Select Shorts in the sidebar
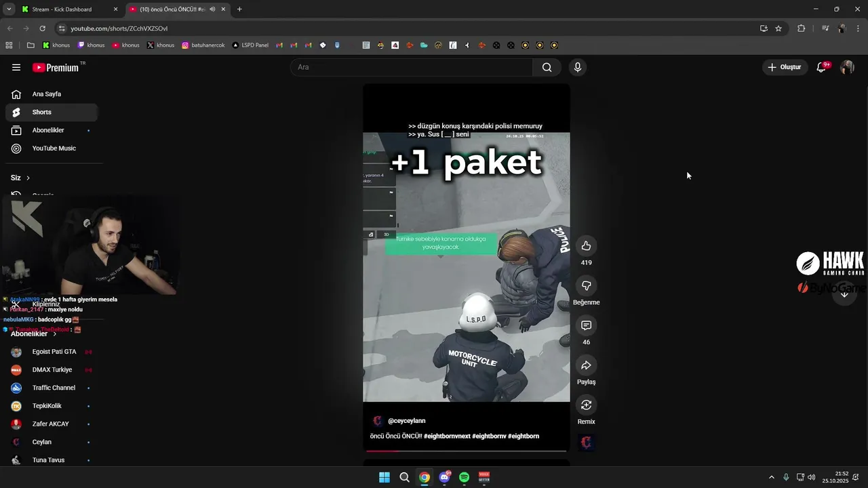Image resolution: width=868 pixels, height=488 pixels. point(52,112)
